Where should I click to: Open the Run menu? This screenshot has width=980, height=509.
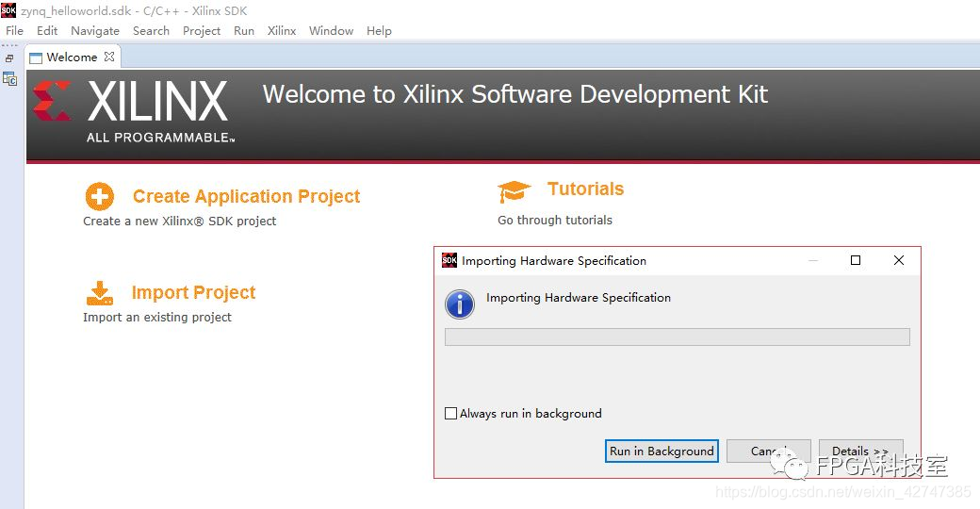click(x=244, y=31)
